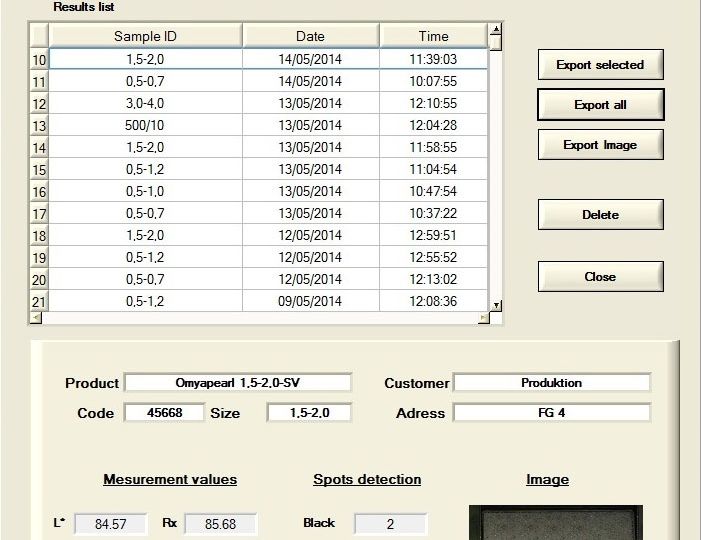Select row number 10 header

pyautogui.click(x=39, y=59)
